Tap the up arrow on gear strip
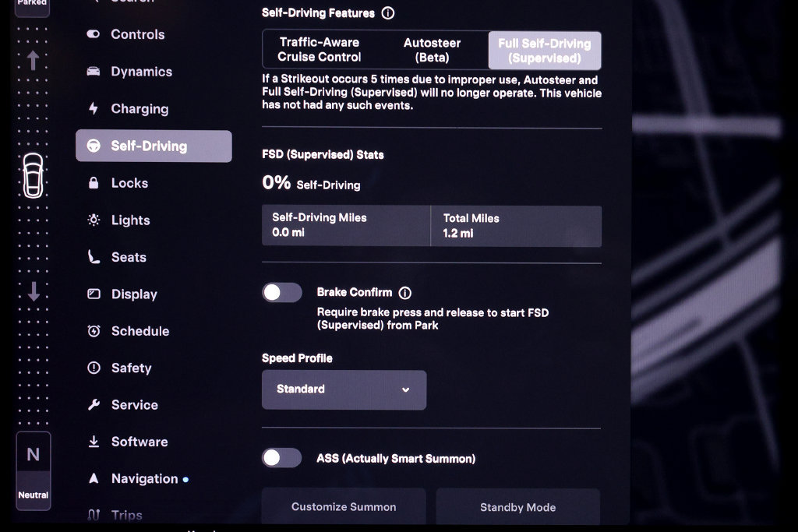798x532 pixels. [x=33, y=61]
